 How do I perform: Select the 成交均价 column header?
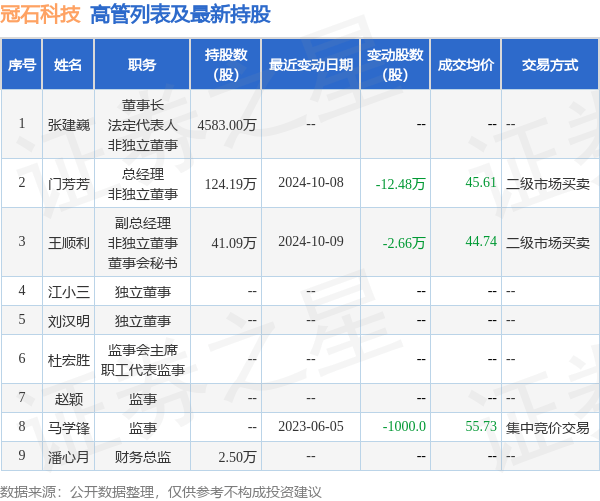point(466,64)
